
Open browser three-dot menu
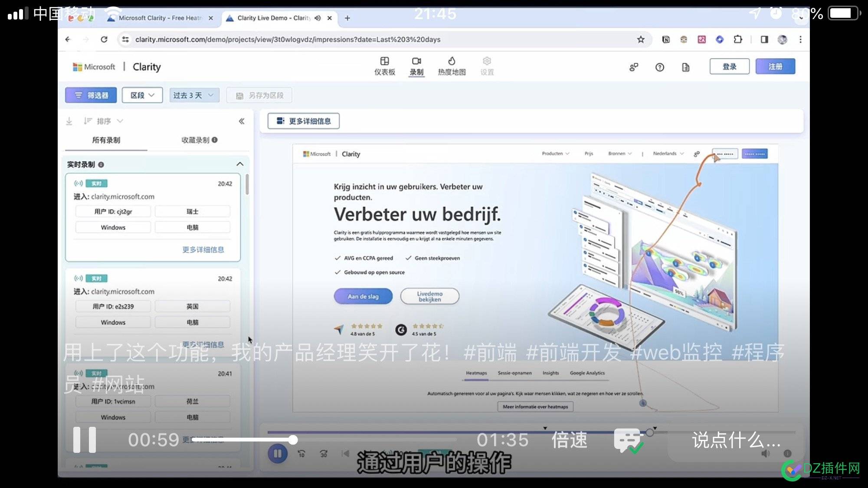click(800, 39)
